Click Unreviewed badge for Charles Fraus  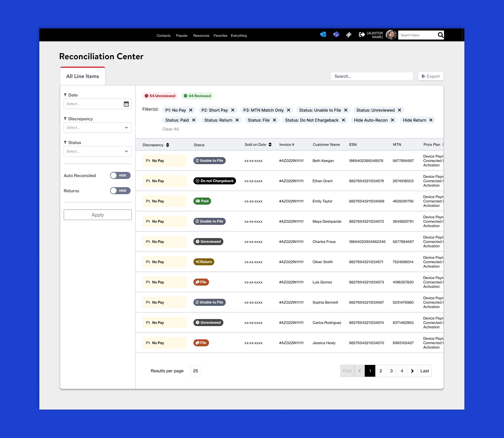208,242
